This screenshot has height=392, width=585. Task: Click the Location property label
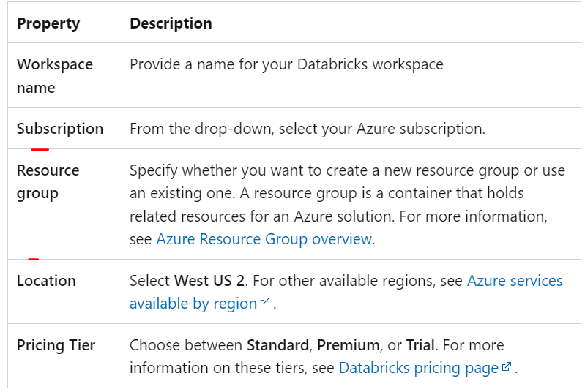coord(46,281)
